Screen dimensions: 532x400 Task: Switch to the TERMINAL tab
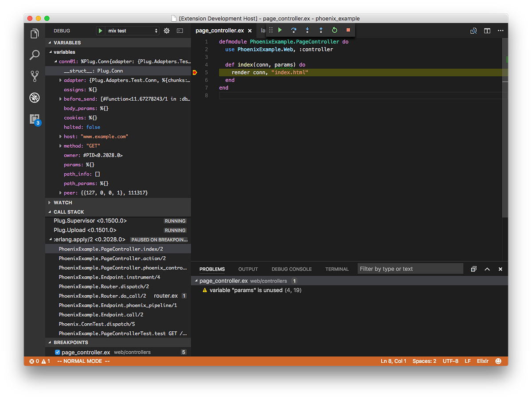337,269
